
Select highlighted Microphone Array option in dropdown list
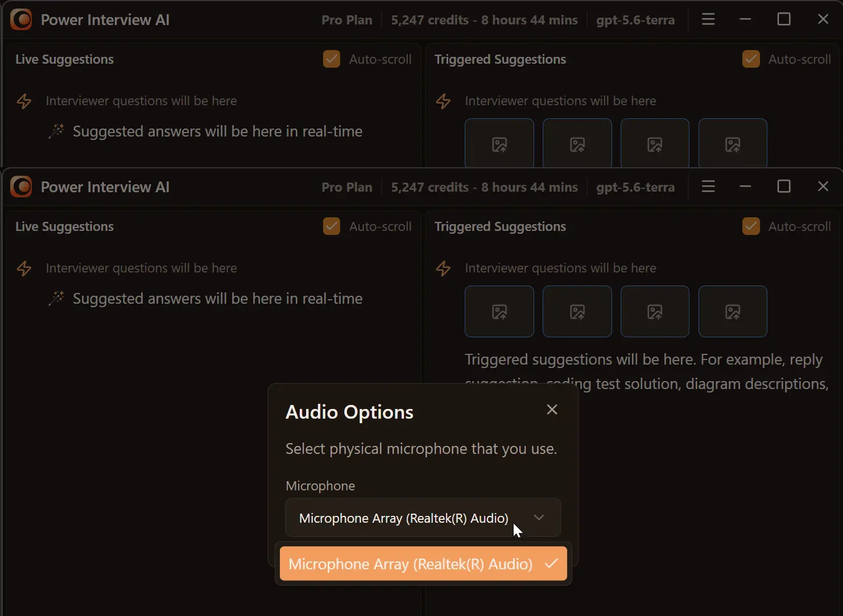click(423, 564)
